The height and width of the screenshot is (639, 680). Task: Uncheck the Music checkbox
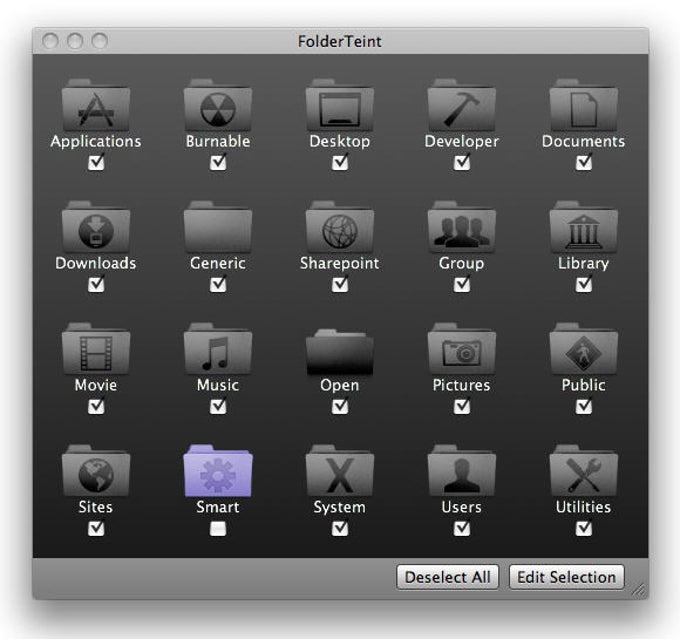click(x=218, y=406)
